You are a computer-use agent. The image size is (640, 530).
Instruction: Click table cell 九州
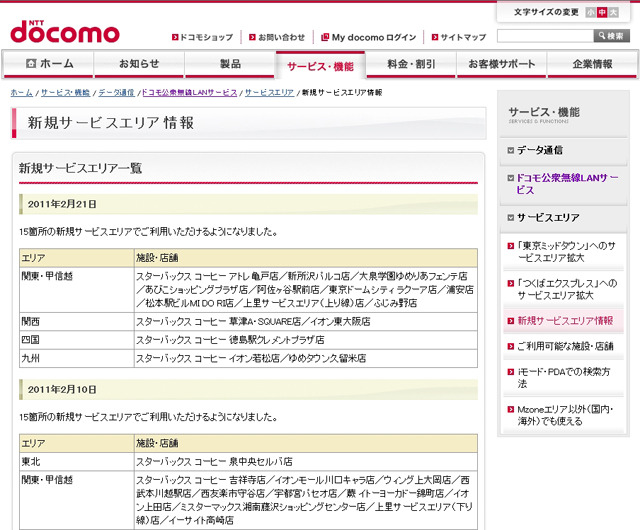(x=77, y=359)
